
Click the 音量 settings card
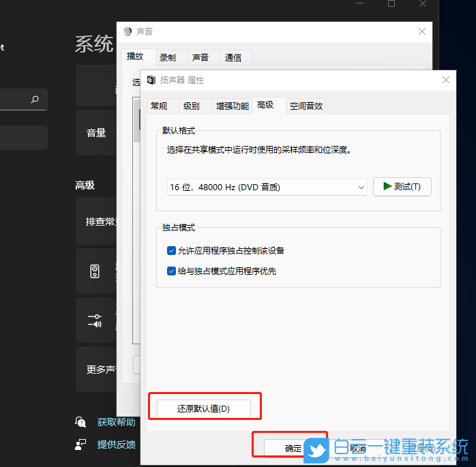pyautogui.click(x=96, y=133)
